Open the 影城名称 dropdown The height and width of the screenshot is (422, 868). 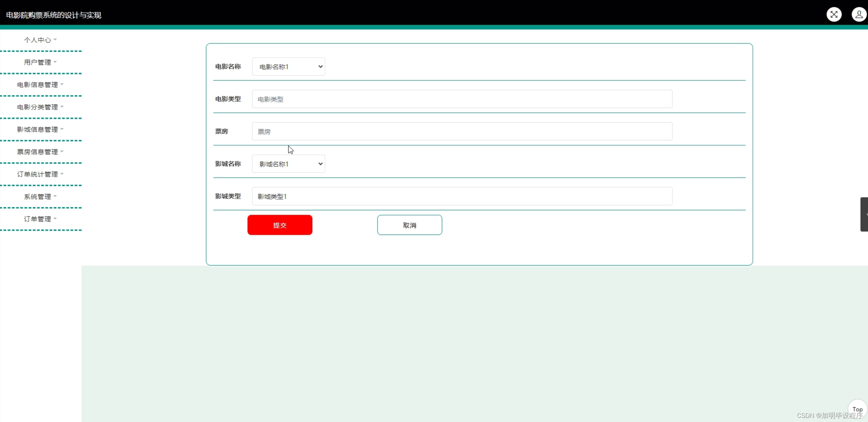(x=288, y=164)
